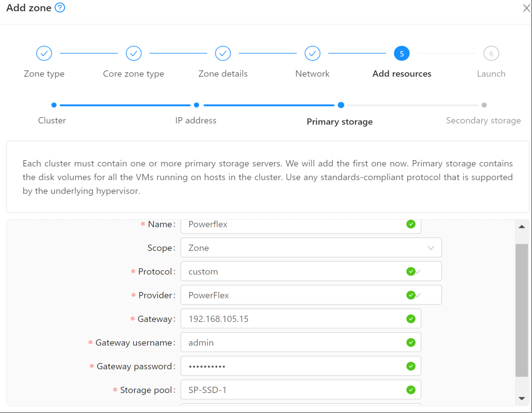This screenshot has height=413, width=532.
Task: Open the Provider dropdown showing PowerFlex
Action: (x=311, y=295)
